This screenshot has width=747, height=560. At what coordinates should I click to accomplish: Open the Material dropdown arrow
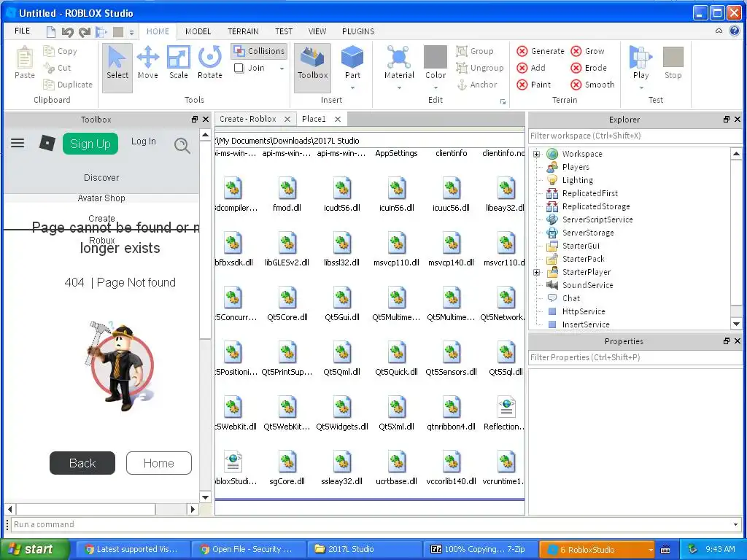point(399,87)
